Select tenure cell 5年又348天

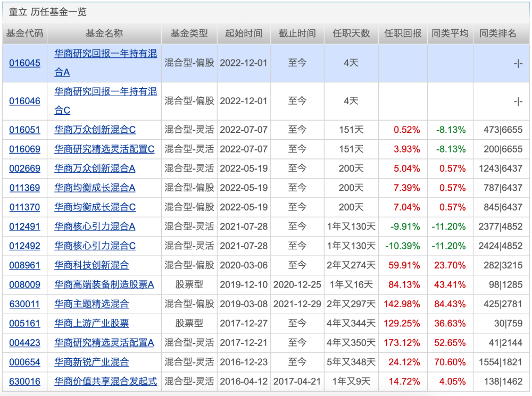click(351, 362)
